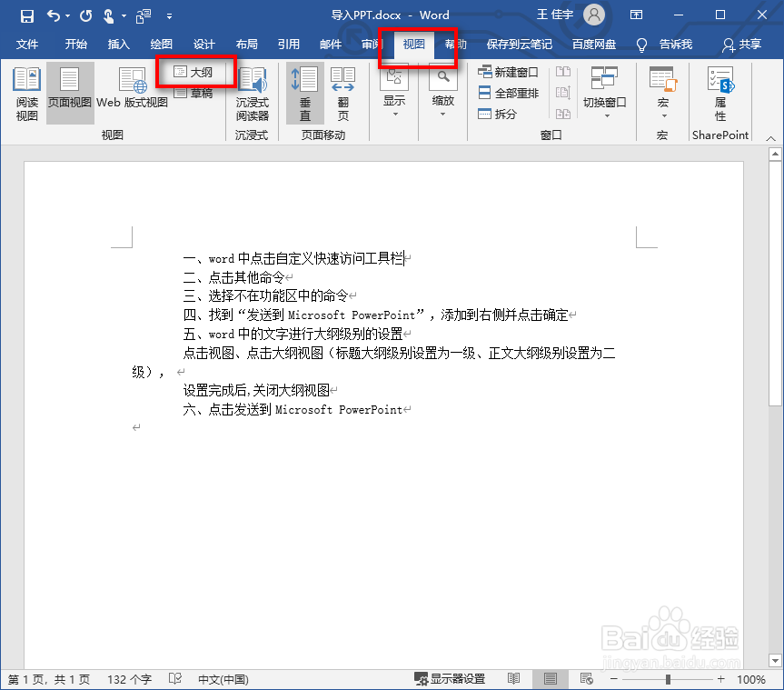The width and height of the screenshot is (784, 690).
Task: Click the Redo/repeat icon
Action: pos(85,16)
